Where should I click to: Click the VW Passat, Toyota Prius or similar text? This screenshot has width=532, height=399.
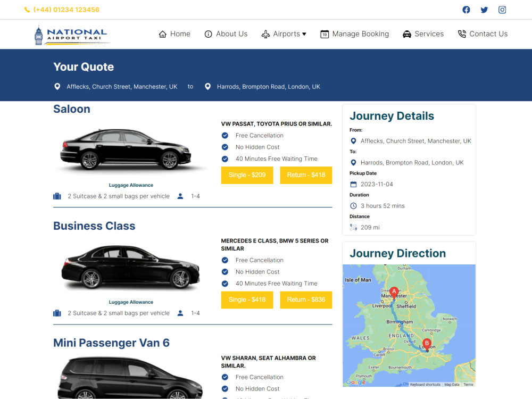tap(277, 124)
